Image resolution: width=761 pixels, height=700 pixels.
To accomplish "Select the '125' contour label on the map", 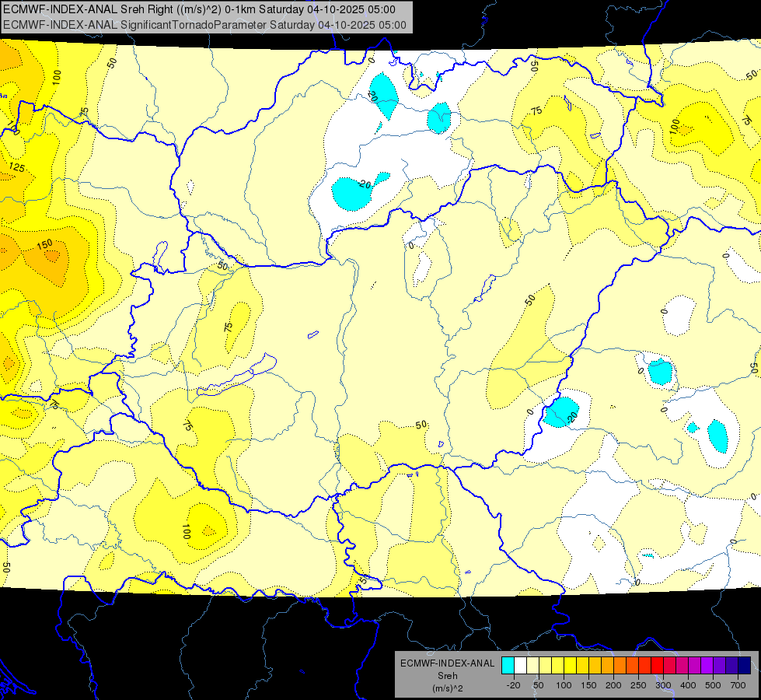I will pos(16,167).
